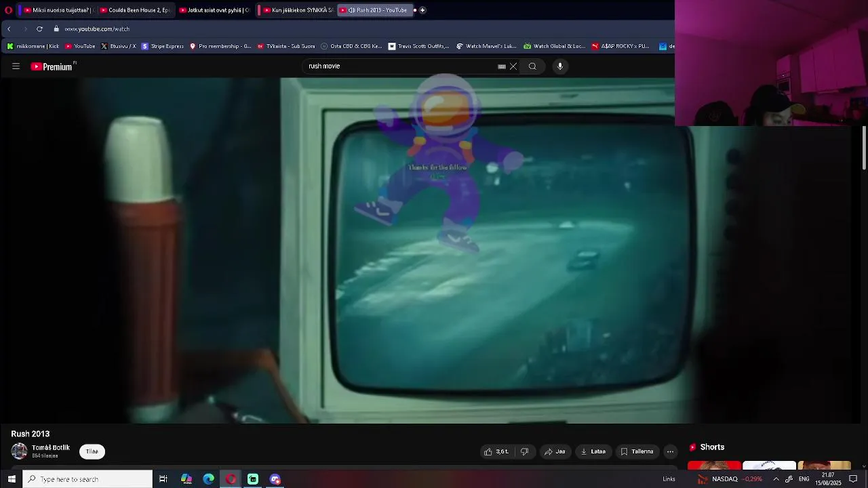Change ENG input language
868x488 pixels.
[x=804, y=479]
